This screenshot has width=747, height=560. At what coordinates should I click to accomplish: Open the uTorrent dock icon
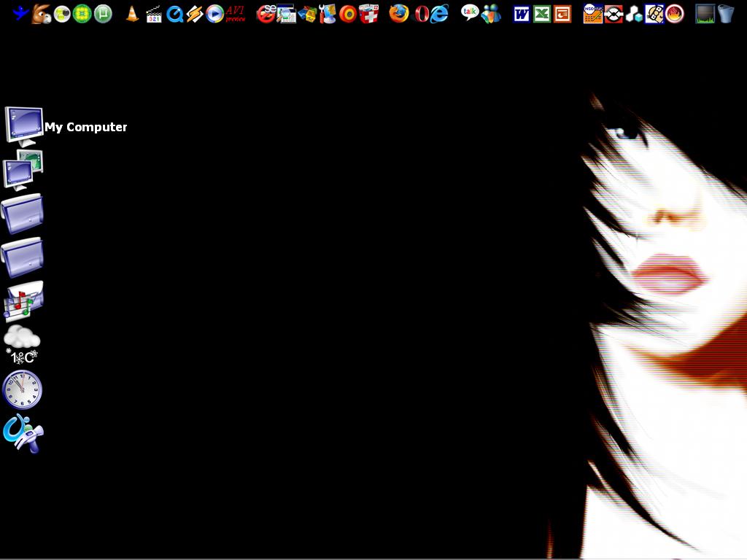pos(103,14)
